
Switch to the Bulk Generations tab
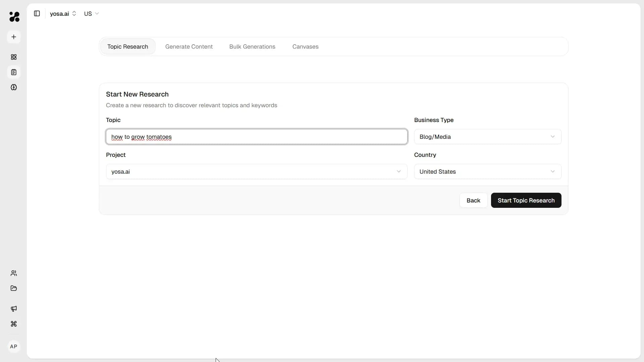coord(252,47)
